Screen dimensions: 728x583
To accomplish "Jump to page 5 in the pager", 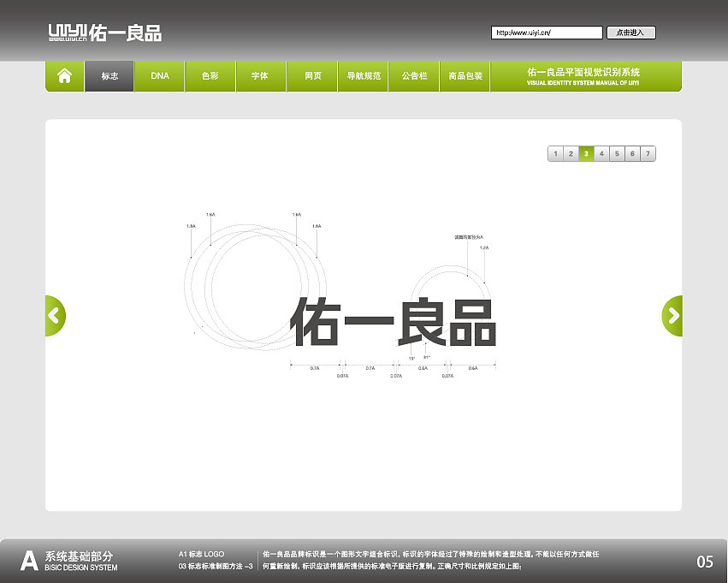I will click(x=617, y=154).
